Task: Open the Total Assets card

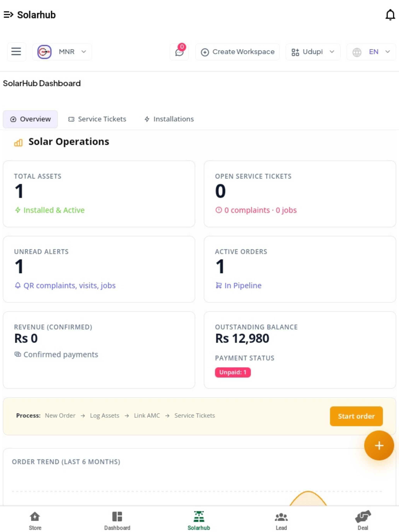Action: click(x=99, y=194)
